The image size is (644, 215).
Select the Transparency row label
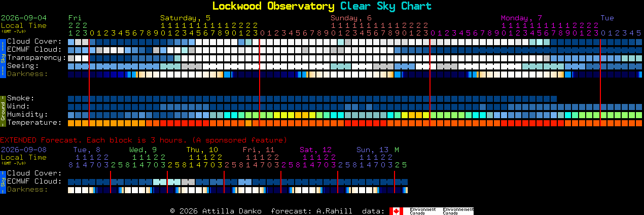[37, 57]
